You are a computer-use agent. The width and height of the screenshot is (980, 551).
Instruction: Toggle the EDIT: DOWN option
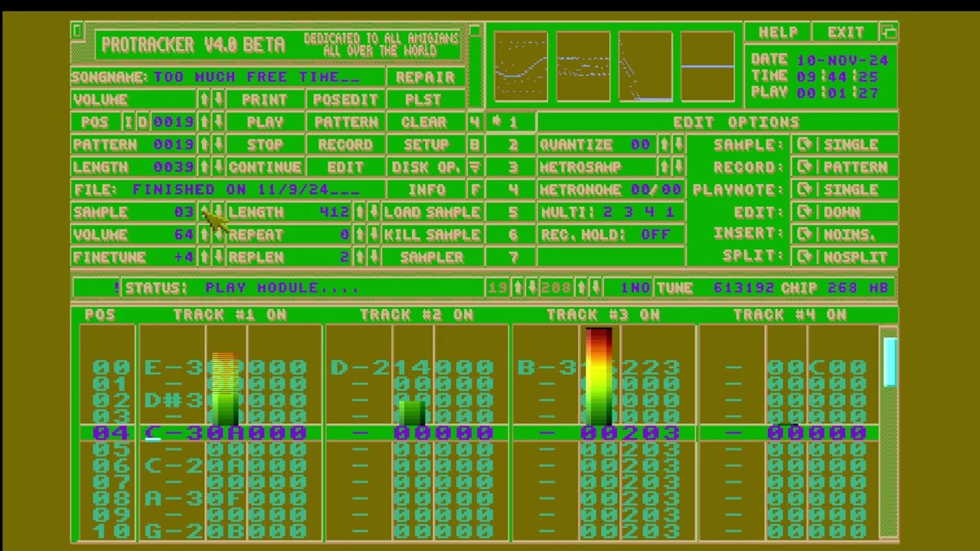pyautogui.click(x=845, y=212)
